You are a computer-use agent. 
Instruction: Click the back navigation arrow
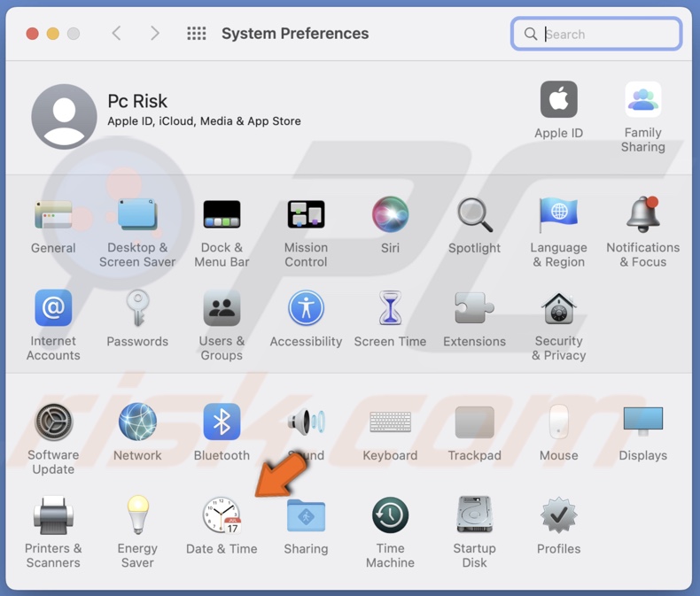point(116,34)
